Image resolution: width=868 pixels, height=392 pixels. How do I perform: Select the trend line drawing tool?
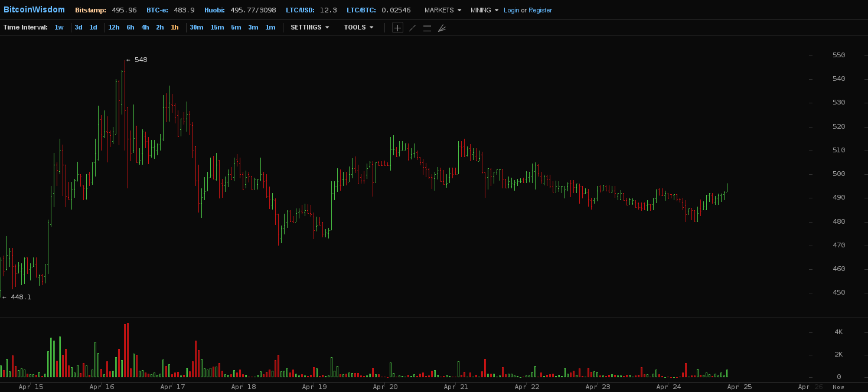coord(412,28)
